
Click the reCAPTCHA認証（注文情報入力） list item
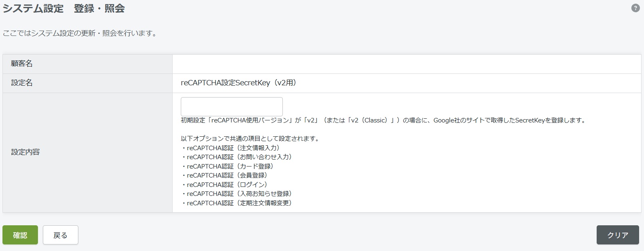tap(231, 148)
